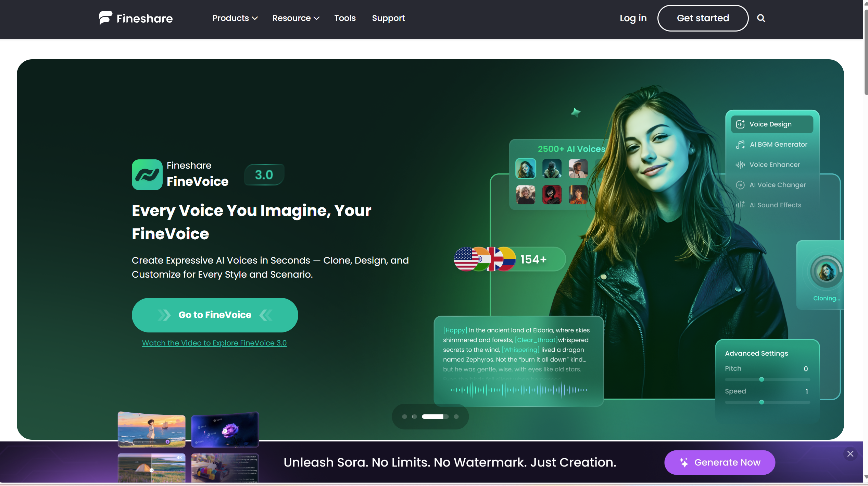Select the AI Voice Changer entry
Viewport: 868px width, 486px height.
point(772,185)
